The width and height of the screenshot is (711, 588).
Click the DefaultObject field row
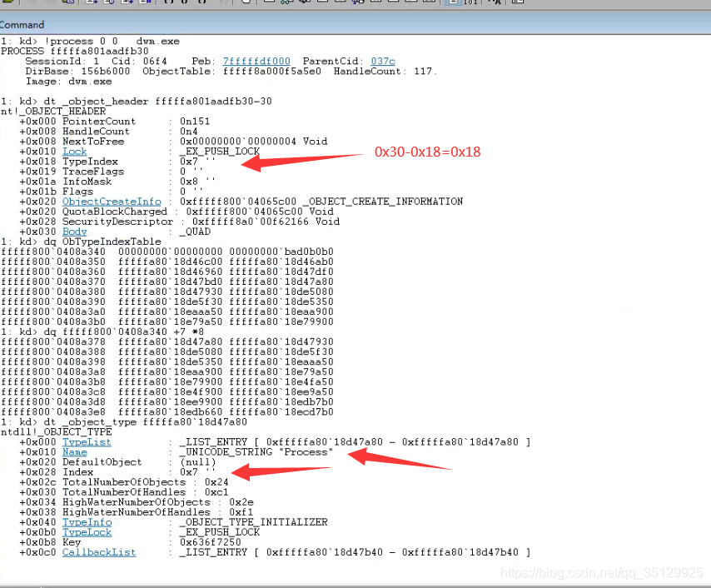[117, 462]
